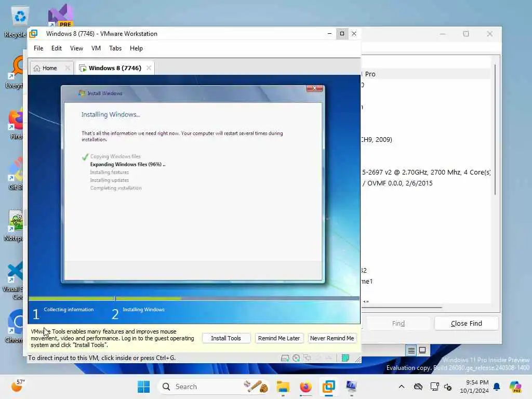The image size is (532, 399).
Task: Open the Tabs menu
Action: (115, 48)
